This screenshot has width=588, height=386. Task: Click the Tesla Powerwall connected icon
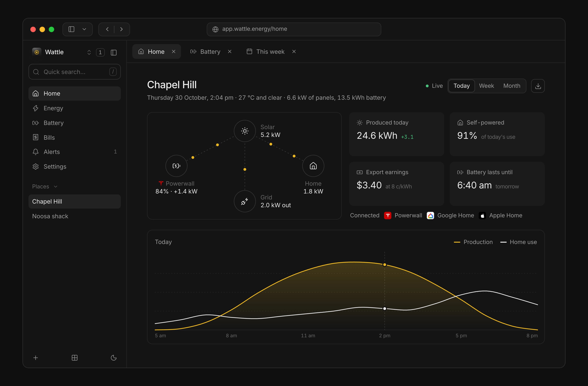click(x=388, y=216)
